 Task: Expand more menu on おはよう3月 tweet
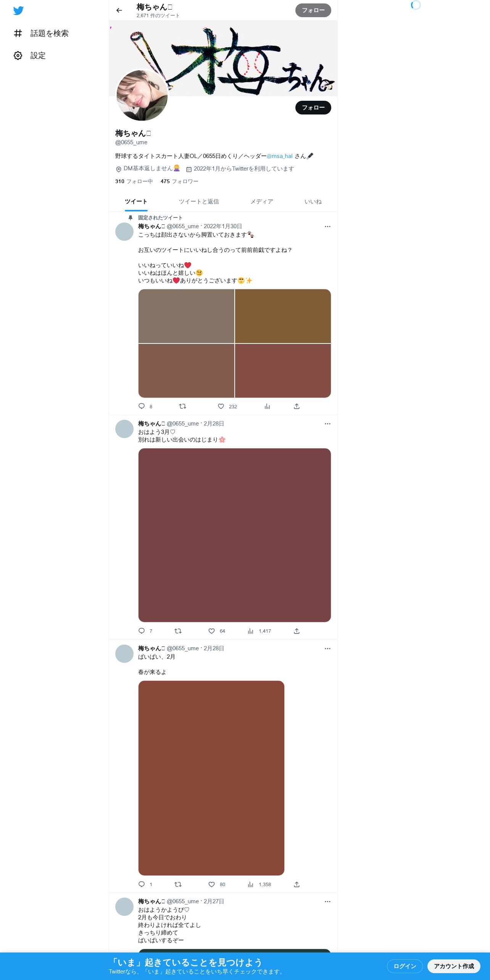coord(327,424)
